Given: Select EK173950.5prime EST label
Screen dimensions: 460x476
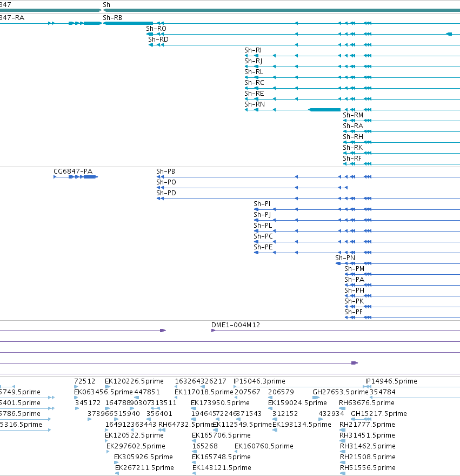Looking at the screenshot, I should 220,403.
